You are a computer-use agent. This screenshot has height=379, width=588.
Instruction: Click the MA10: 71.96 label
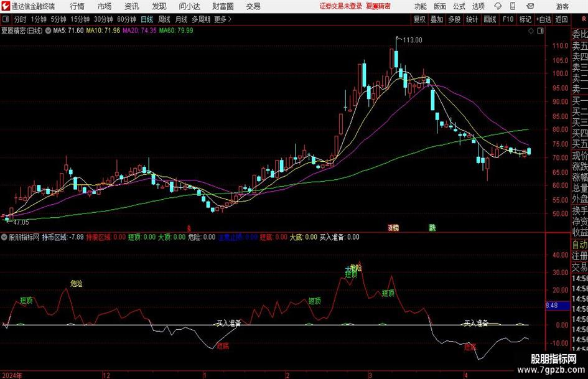click(103, 30)
